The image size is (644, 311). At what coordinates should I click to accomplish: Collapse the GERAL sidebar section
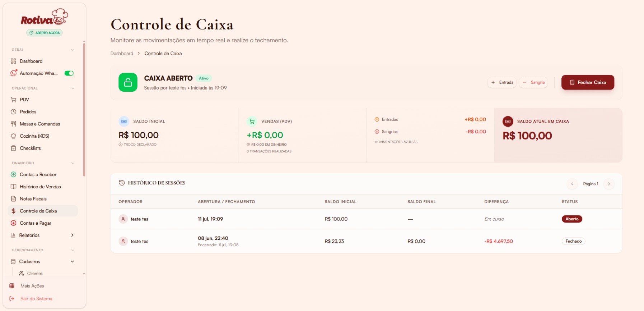pyautogui.click(x=73, y=50)
